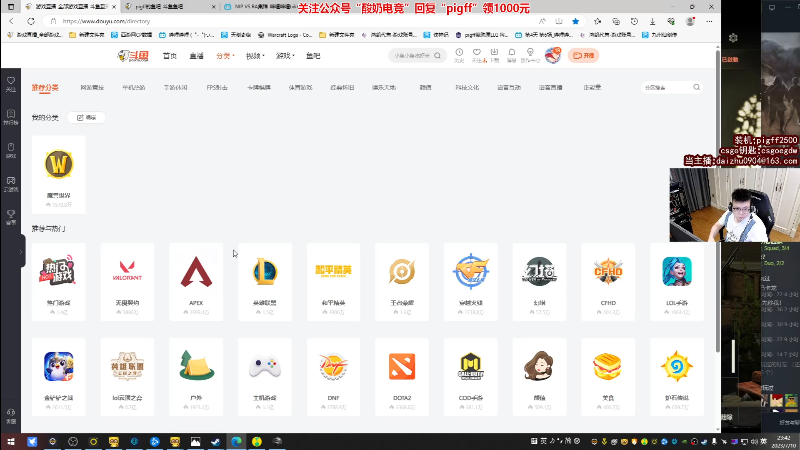Click the header search magnifier icon
The width and height of the screenshot is (800, 450).
(x=437, y=55)
